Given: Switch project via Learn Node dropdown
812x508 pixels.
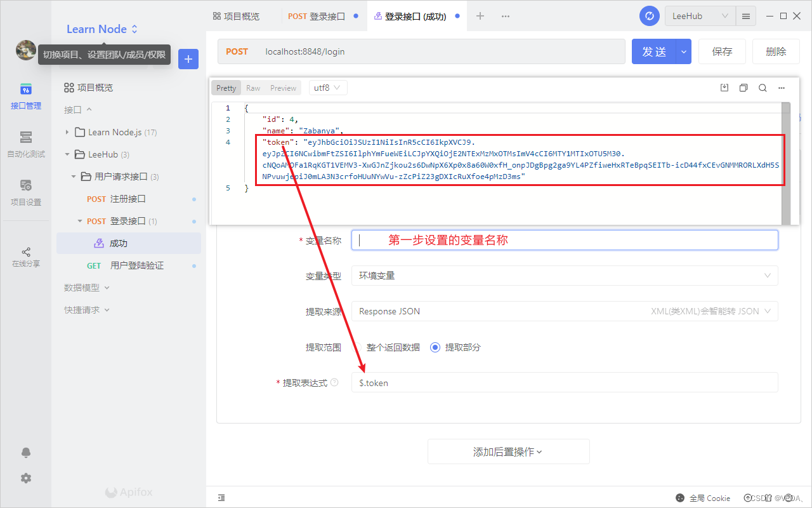Looking at the screenshot, I should point(102,29).
